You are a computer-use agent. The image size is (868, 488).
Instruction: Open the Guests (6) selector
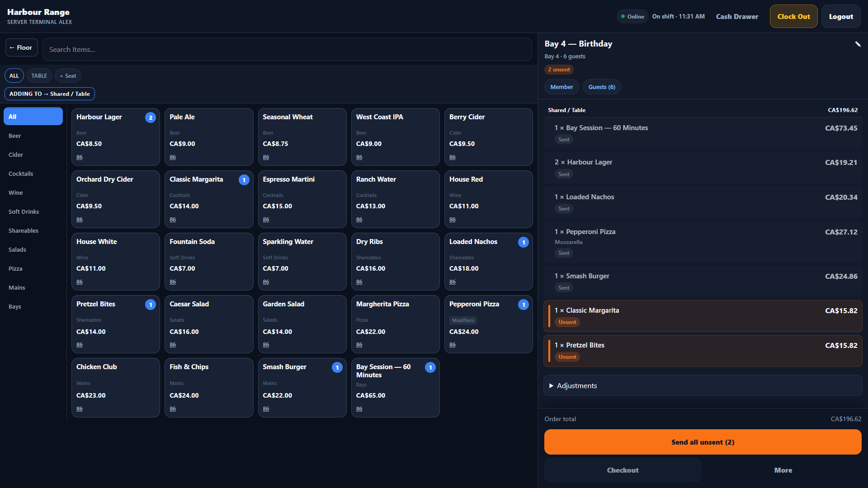coord(602,87)
